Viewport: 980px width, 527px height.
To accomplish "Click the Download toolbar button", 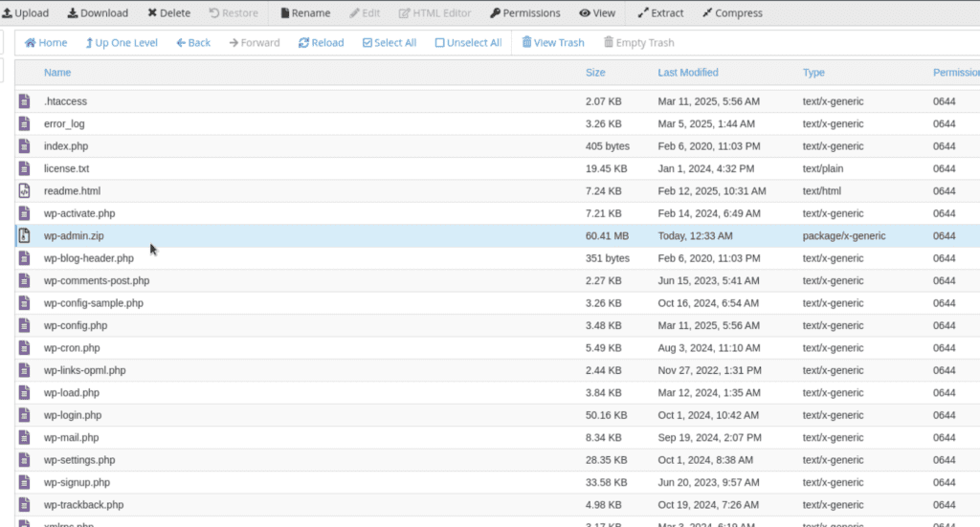I will coord(98,13).
